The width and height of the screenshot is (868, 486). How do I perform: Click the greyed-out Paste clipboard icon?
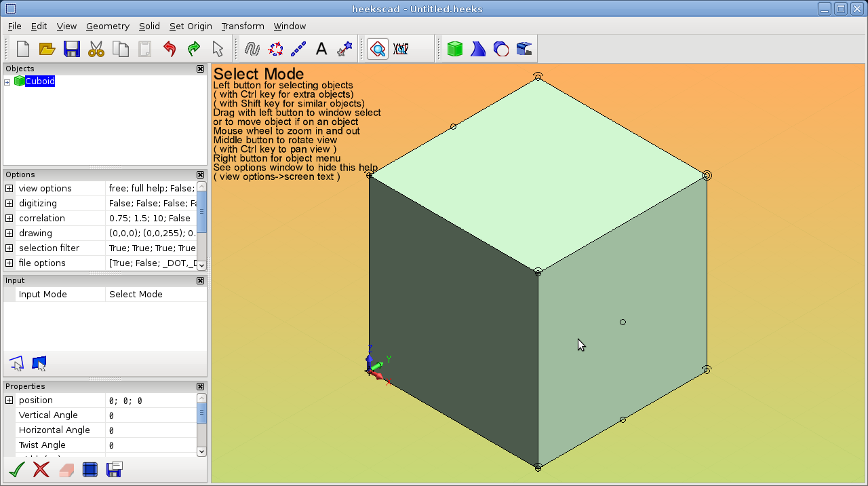[x=144, y=49]
